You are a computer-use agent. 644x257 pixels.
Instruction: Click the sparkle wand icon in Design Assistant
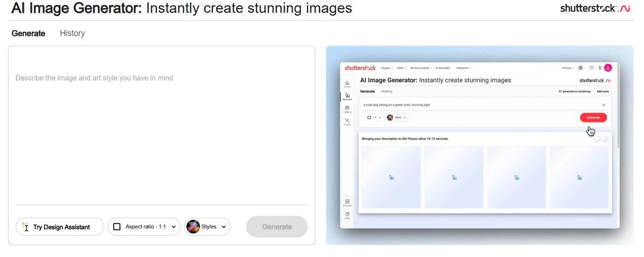pos(26,227)
